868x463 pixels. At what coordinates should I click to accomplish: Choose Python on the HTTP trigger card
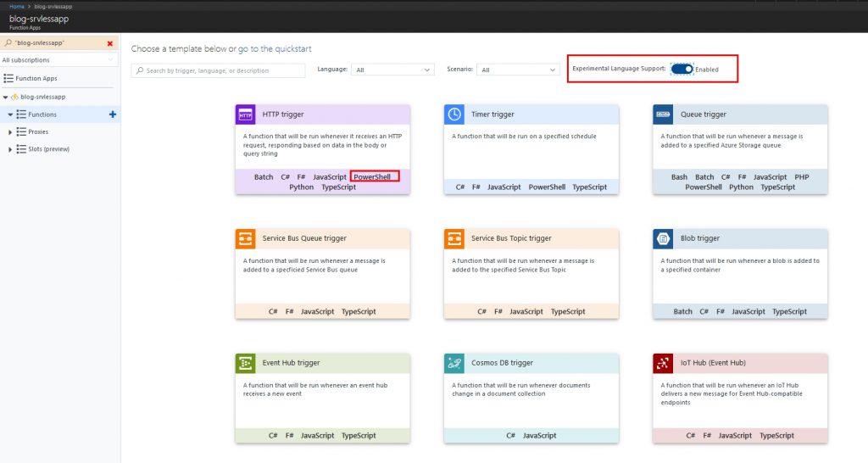[301, 187]
